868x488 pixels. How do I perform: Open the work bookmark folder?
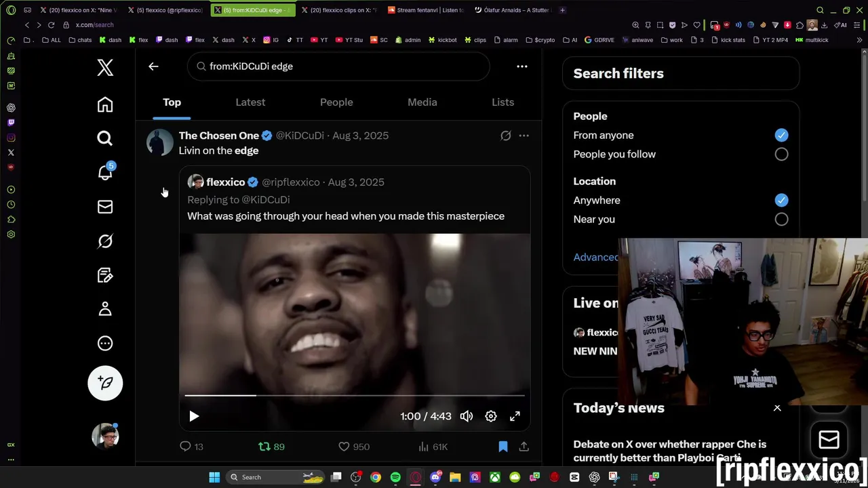[671, 40]
